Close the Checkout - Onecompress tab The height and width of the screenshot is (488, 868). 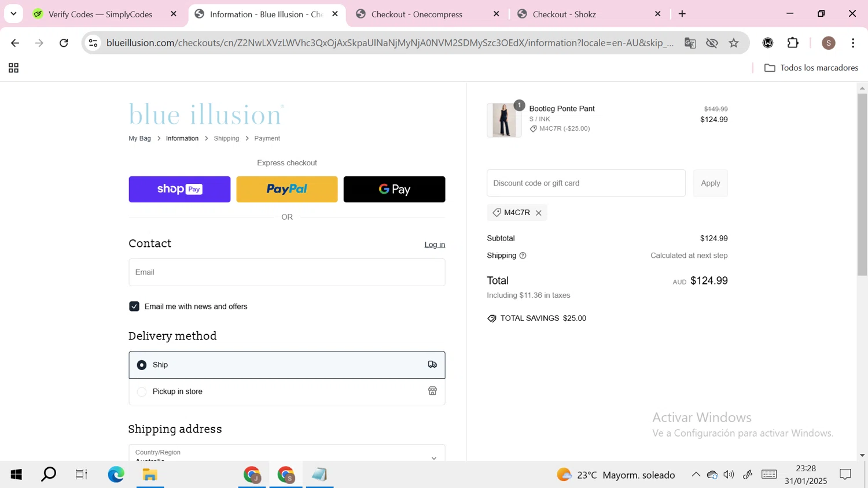(496, 14)
